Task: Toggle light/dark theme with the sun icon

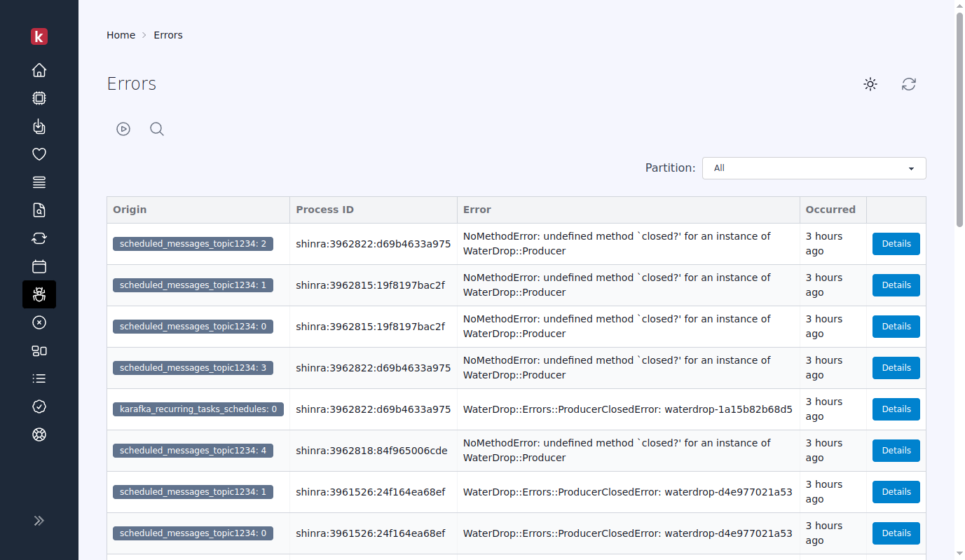Action: 870,84
